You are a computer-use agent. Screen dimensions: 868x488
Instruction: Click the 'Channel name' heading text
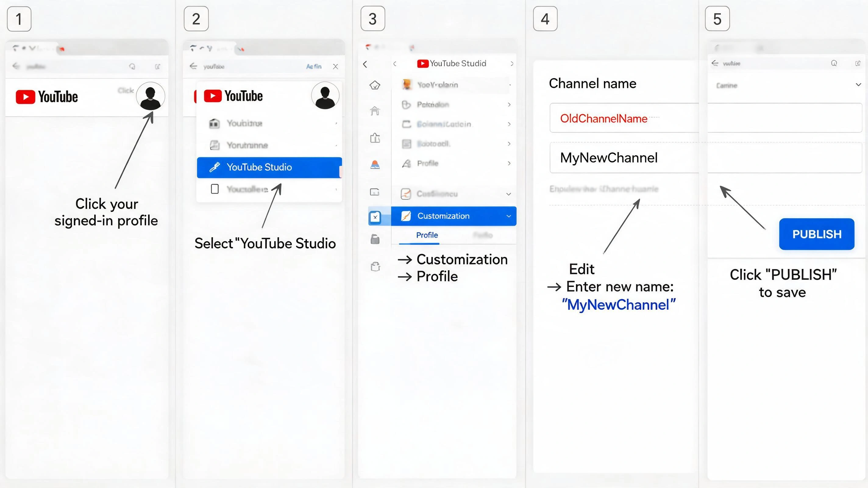(x=592, y=83)
